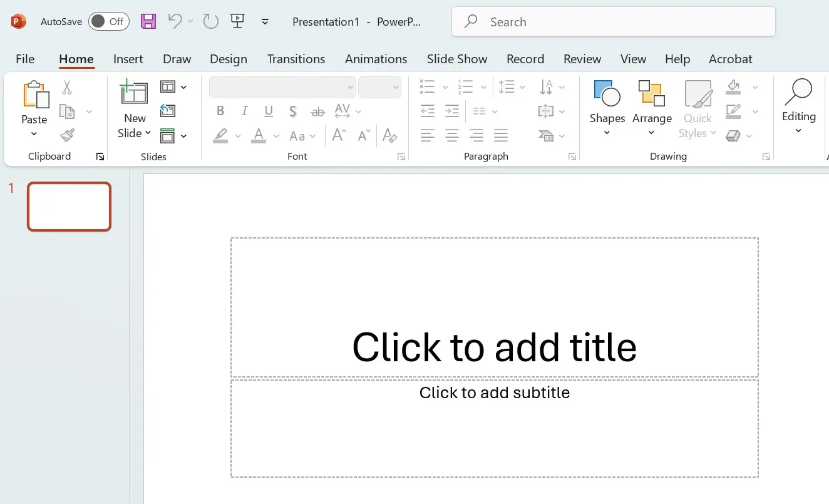
Task: Apply italic formatting
Action: (x=244, y=111)
